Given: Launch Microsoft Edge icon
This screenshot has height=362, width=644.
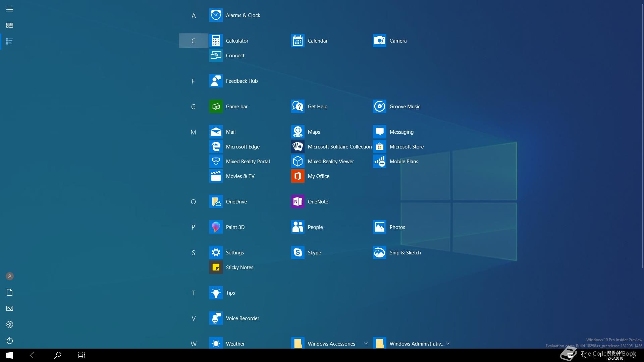Looking at the screenshot, I should tap(216, 146).
